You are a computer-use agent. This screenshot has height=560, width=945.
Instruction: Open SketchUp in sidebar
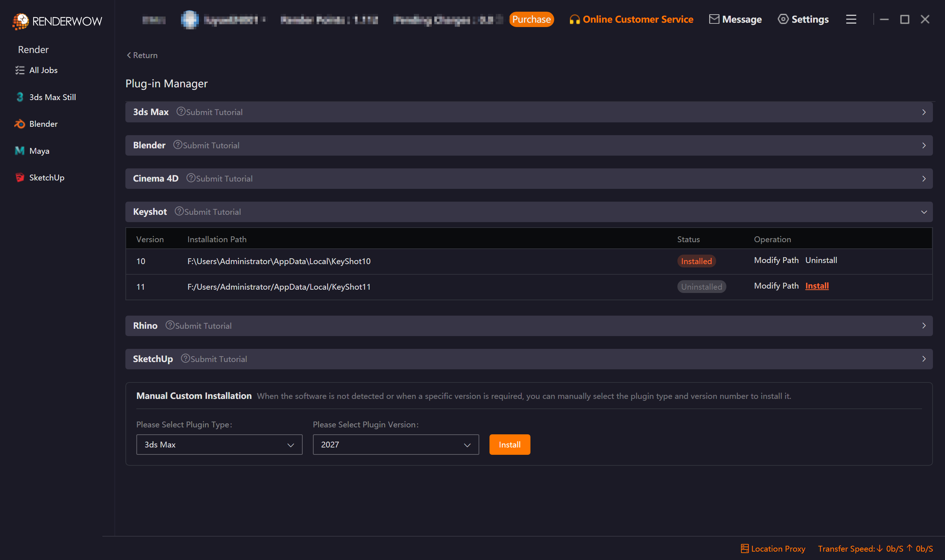pos(47,178)
